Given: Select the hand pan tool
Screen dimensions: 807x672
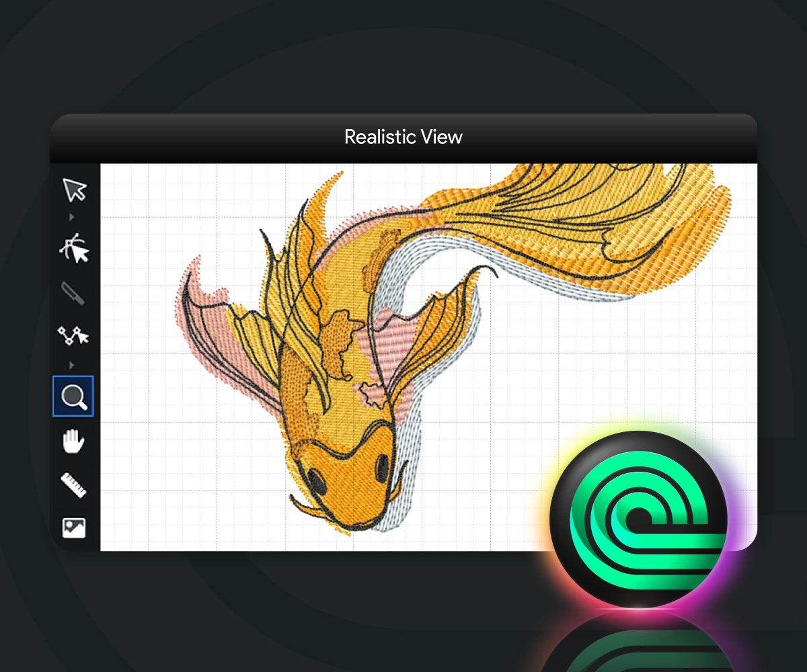Looking at the screenshot, I should pos(73,442).
